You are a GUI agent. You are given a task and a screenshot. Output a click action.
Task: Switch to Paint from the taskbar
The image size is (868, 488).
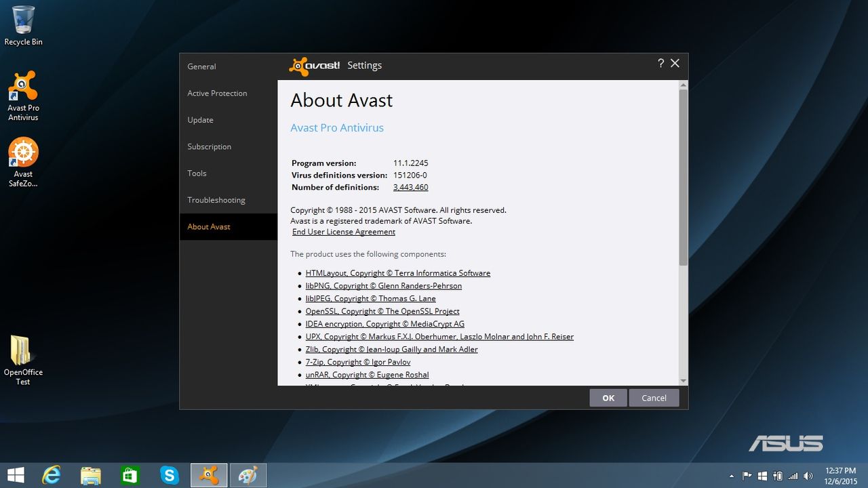click(248, 475)
